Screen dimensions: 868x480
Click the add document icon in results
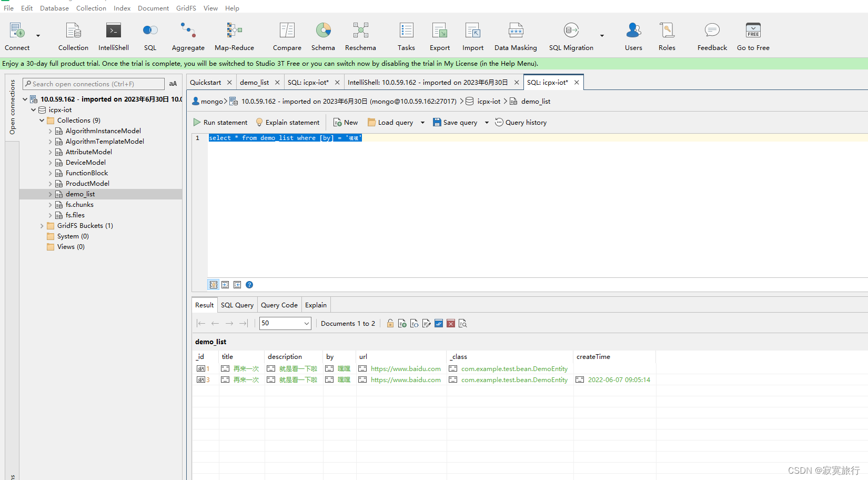(x=402, y=323)
